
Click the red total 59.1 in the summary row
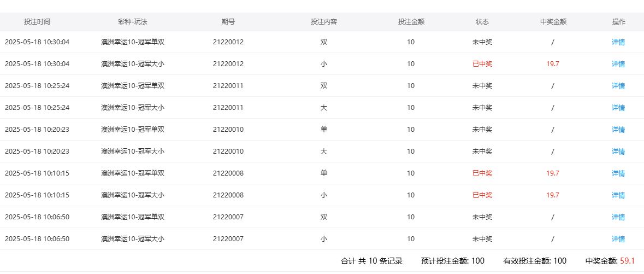point(627,261)
